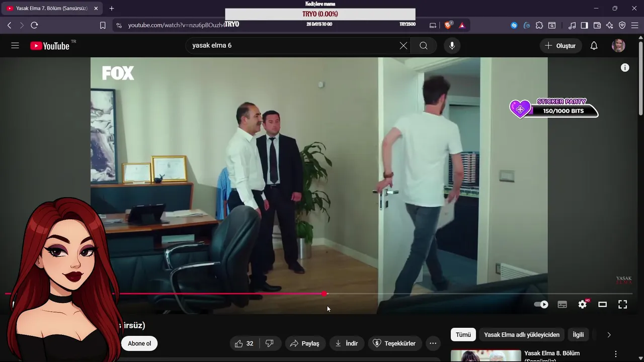The width and height of the screenshot is (644, 362).
Task: Toggle the autoplay switch
Action: click(541, 304)
